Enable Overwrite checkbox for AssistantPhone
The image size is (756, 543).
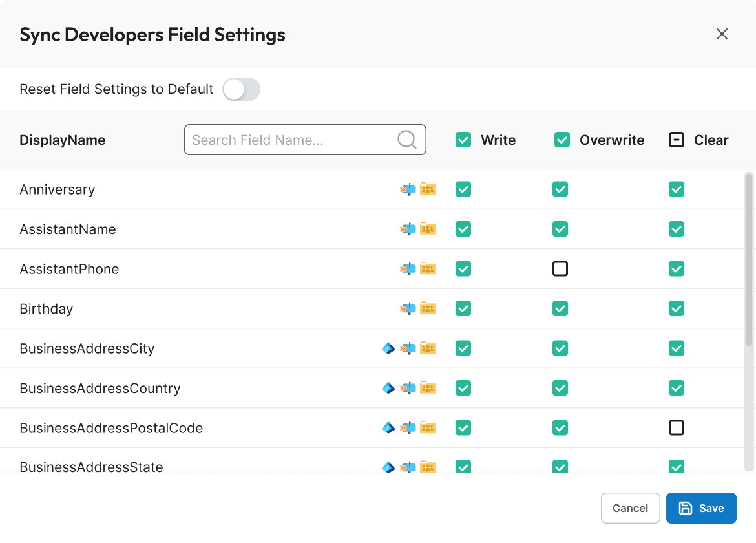(x=560, y=269)
